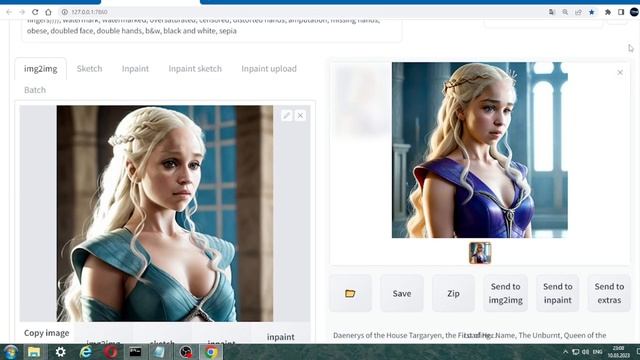Screen dimensions: 640x360
Task: Open the Chrome profile avatar menu
Action: 634,12
